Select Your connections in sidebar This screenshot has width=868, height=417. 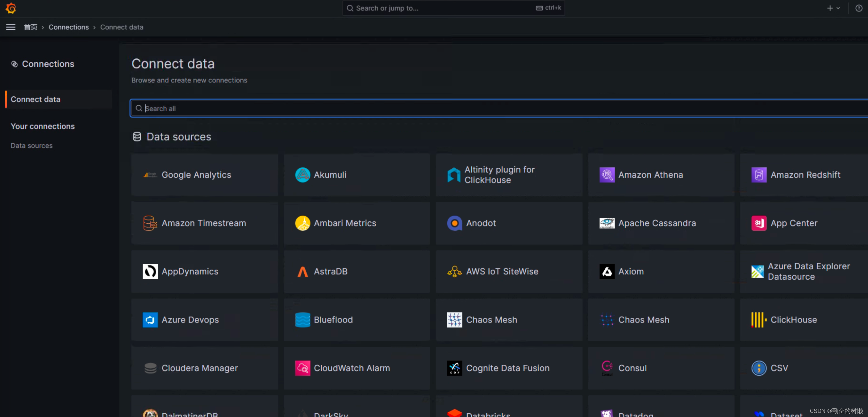click(x=43, y=126)
